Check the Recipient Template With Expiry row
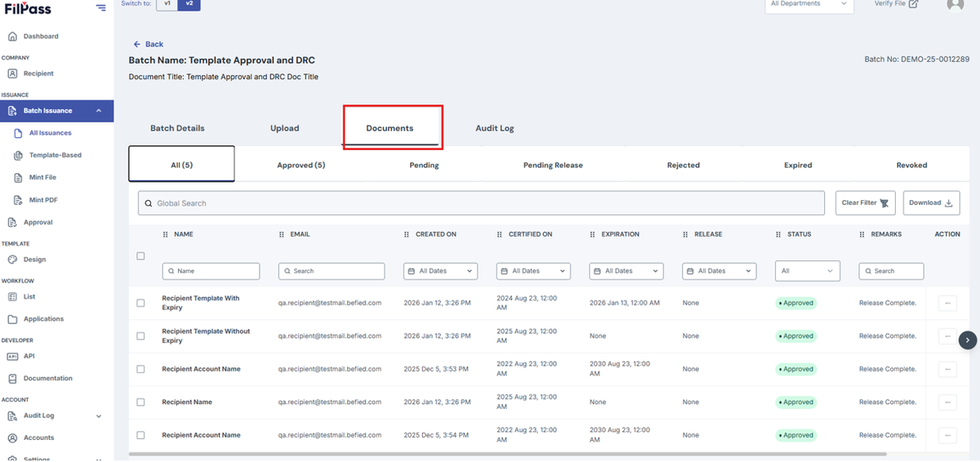This screenshot has height=462, width=980. click(140, 303)
